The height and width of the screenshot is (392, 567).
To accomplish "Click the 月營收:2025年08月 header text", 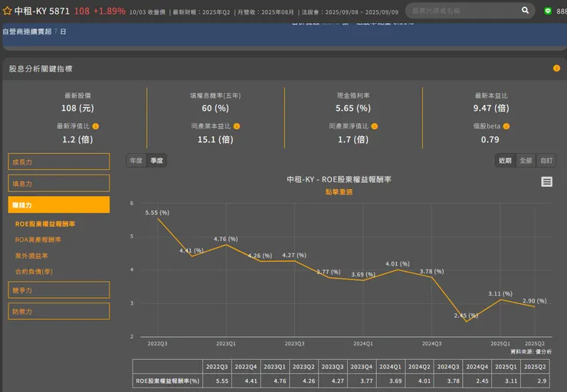I will click(x=265, y=12).
